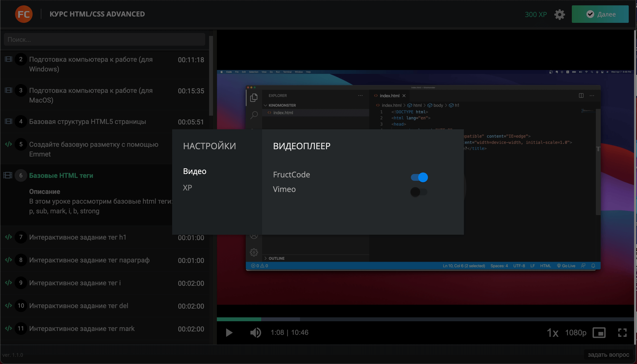The height and width of the screenshot is (364, 637).
Task: Open the File menu in macOS menu bar
Action: pyautogui.click(x=237, y=72)
